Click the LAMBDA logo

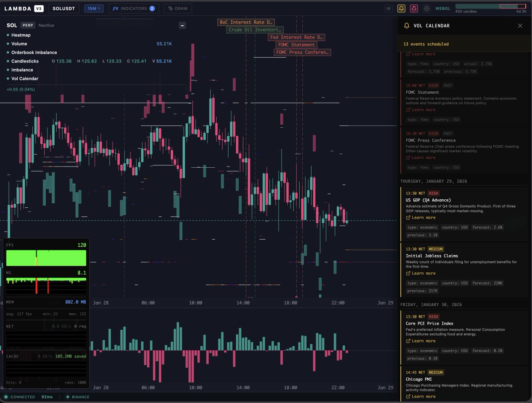pyautogui.click(x=18, y=8)
